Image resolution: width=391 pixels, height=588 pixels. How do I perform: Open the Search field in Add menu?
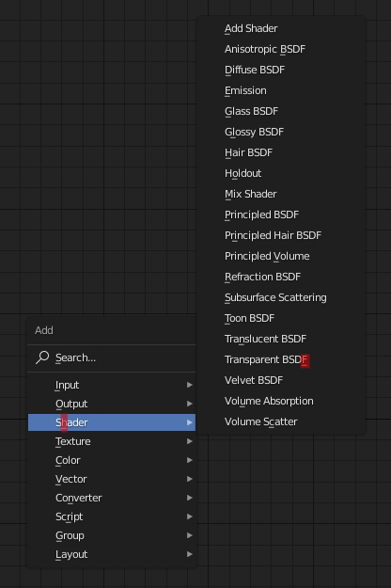point(112,358)
